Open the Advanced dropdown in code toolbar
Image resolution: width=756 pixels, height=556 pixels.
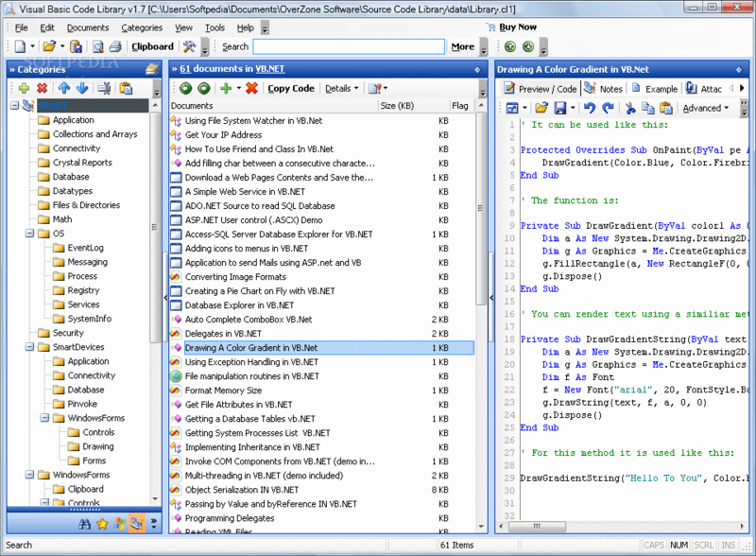705,108
